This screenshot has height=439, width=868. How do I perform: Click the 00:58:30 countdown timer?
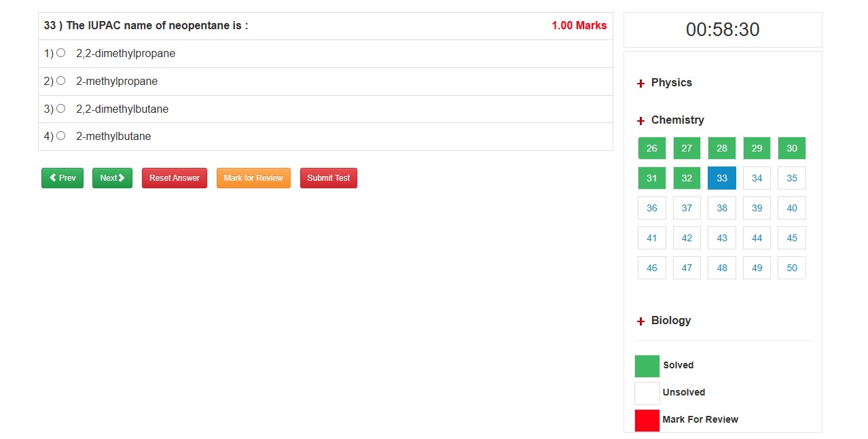[x=721, y=29]
